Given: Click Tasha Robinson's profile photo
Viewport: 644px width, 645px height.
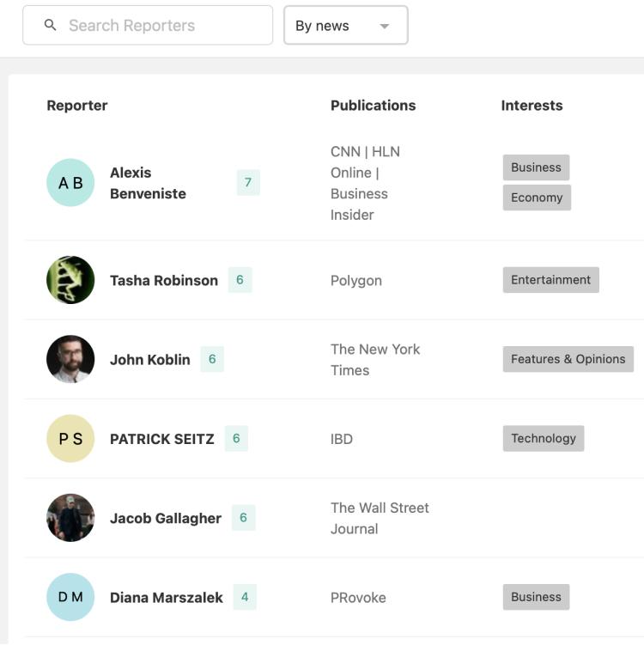Looking at the screenshot, I should [x=70, y=280].
